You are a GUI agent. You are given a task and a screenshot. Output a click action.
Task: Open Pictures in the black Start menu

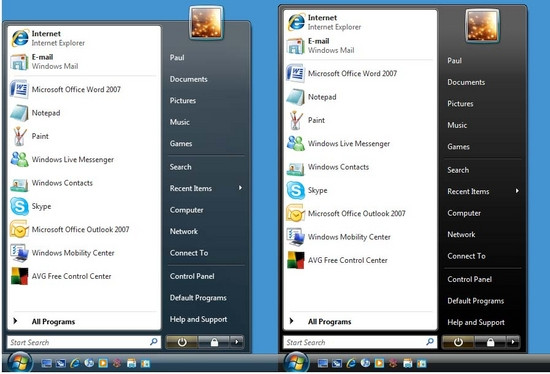click(x=483, y=104)
